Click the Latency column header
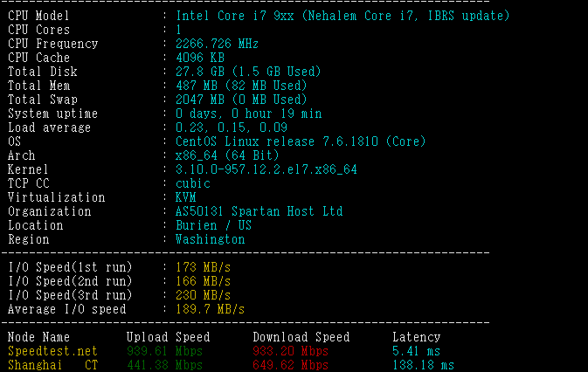The width and height of the screenshot is (588, 372). (417, 337)
